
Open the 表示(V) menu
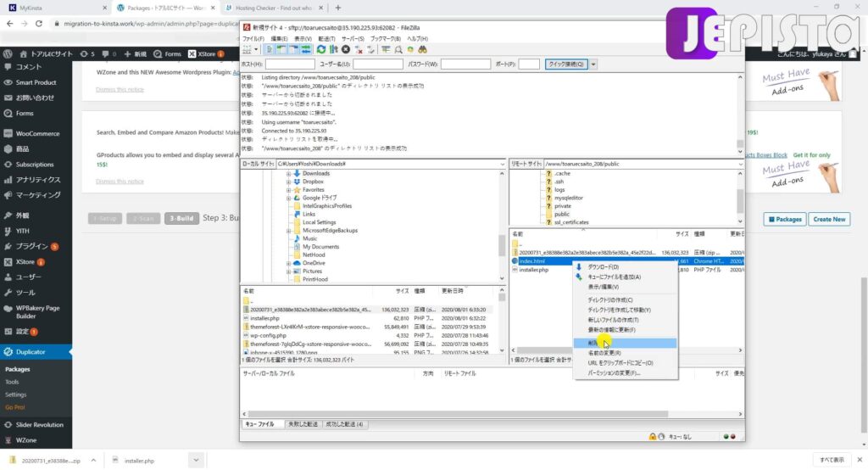click(x=303, y=39)
